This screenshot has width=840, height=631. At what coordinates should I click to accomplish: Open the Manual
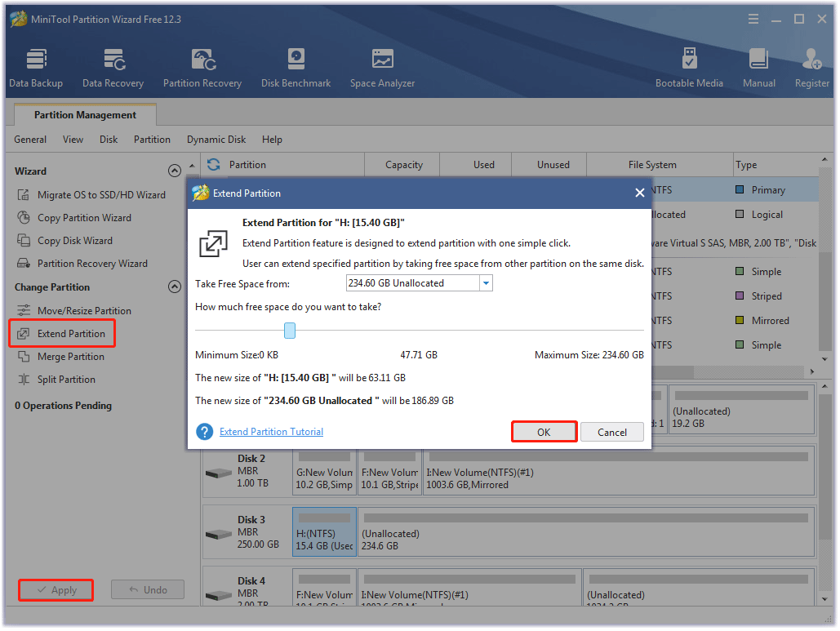point(758,68)
